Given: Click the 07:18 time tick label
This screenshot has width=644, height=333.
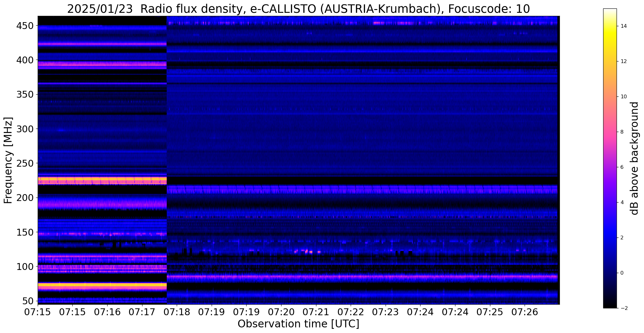Looking at the screenshot, I should point(177,312).
